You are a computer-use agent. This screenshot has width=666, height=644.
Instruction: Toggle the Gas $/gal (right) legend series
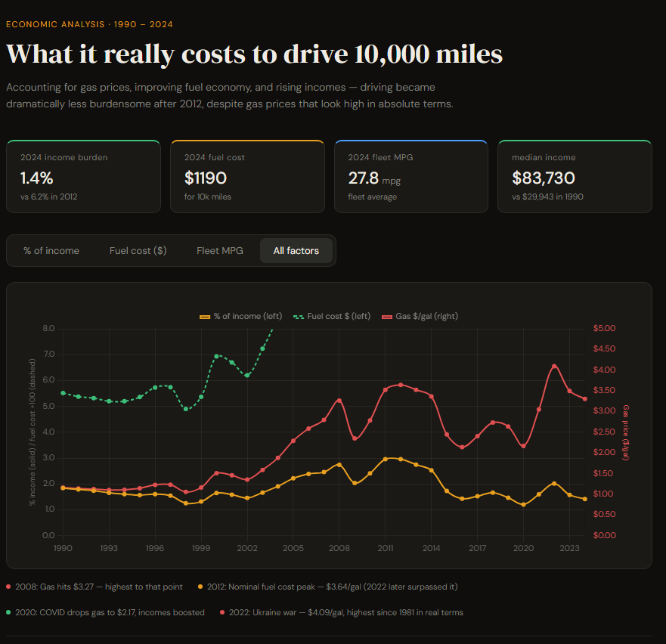point(420,316)
